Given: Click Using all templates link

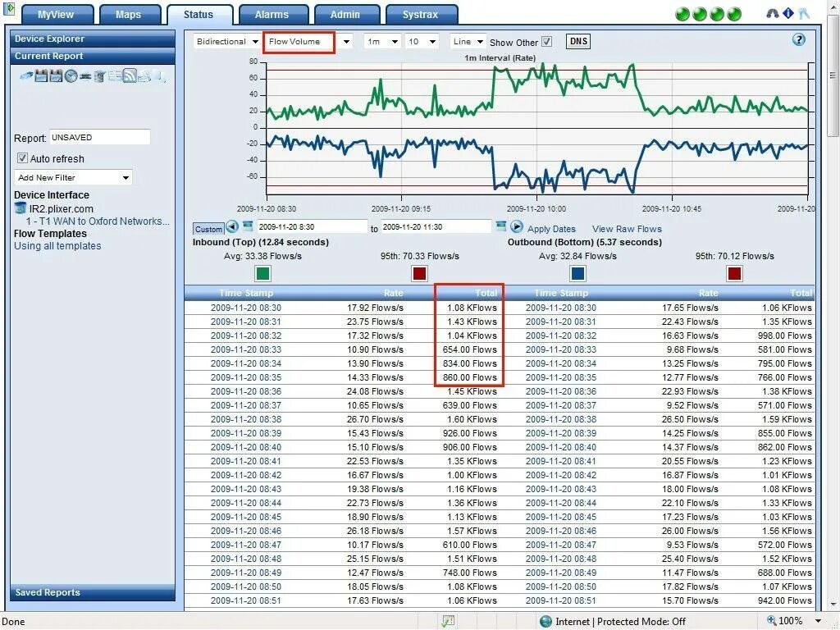Looking at the screenshot, I should [x=57, y=246].
